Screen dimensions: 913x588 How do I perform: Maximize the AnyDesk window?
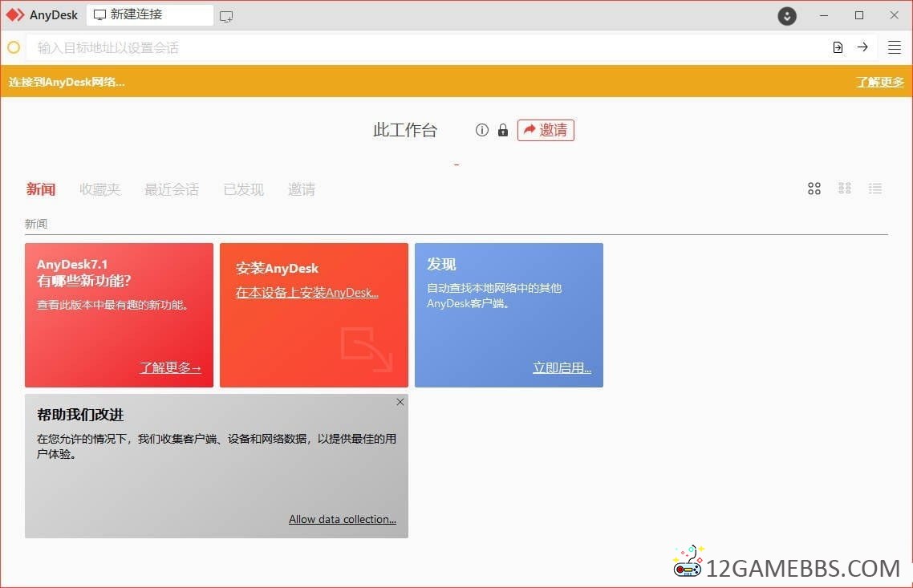tap(859, 16)
